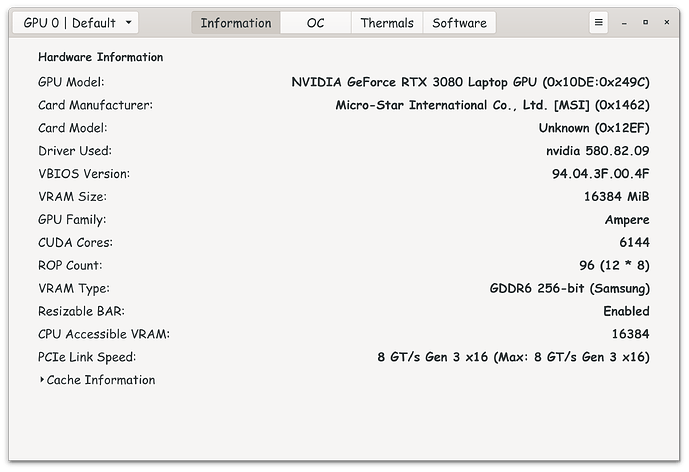Open the GPU 0 | Default selector dropdown
The image size is (689, 472).
[x=76, y=22]
